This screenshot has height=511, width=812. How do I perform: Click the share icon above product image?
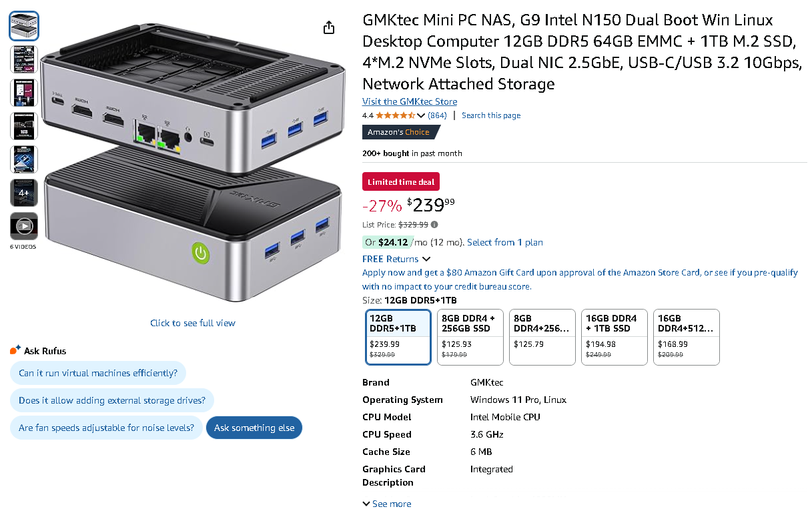click(328, 27)
